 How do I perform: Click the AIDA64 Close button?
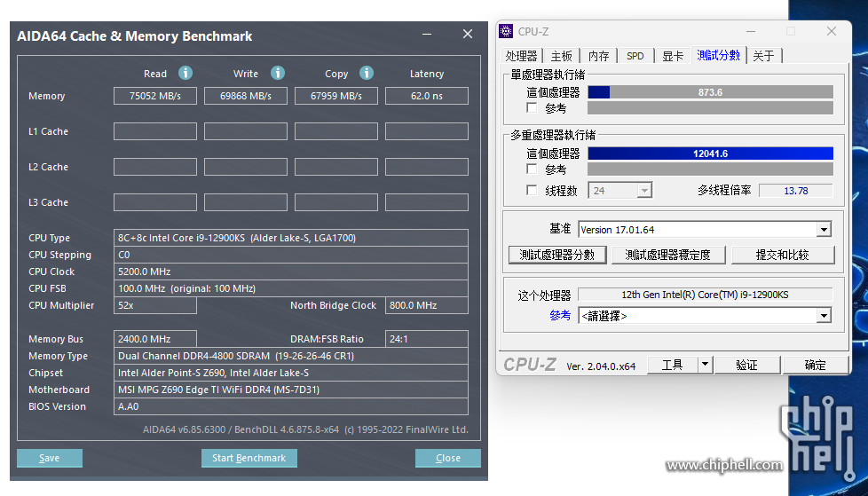pos(448,458)
